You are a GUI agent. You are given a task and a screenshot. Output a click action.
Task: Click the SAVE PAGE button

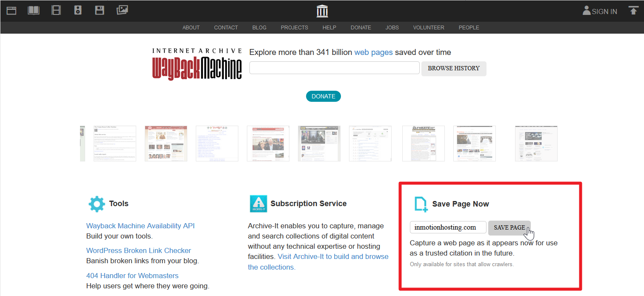509,227
